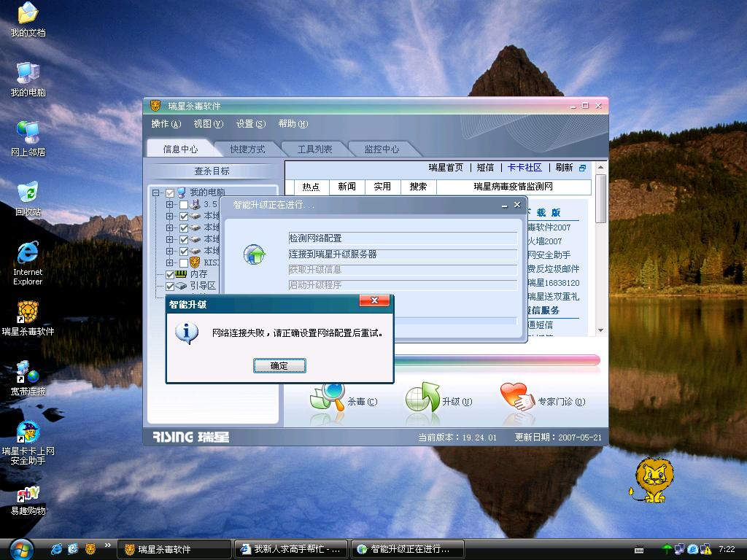Screen dimensions: 747x560
Task: Close 智能升级 message with red X
Action: pos(374,300)
